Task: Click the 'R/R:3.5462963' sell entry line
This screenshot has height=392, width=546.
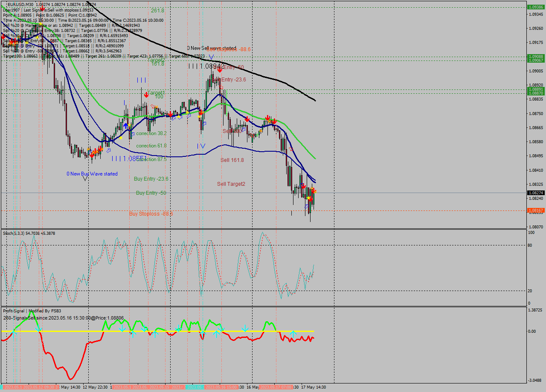Action: coord(62,51)
